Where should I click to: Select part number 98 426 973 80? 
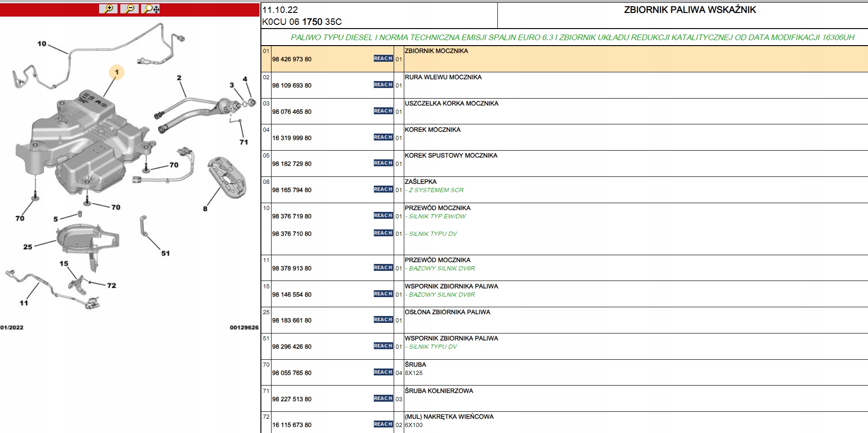point(292,59)
